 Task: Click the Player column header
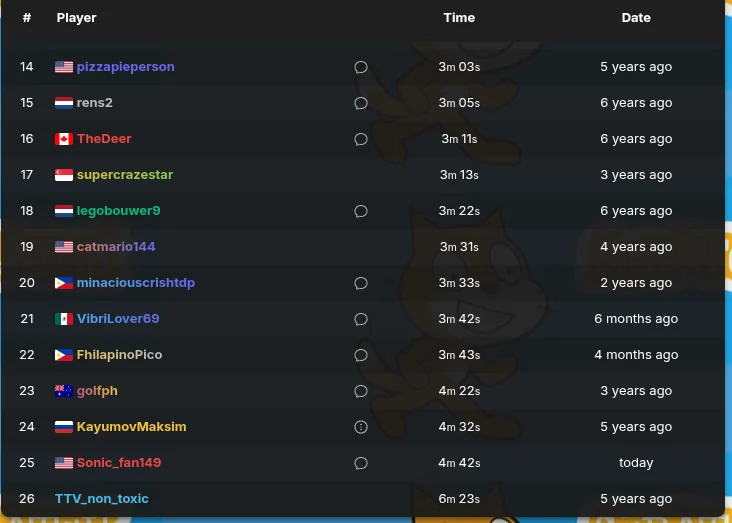click(77, 17)
